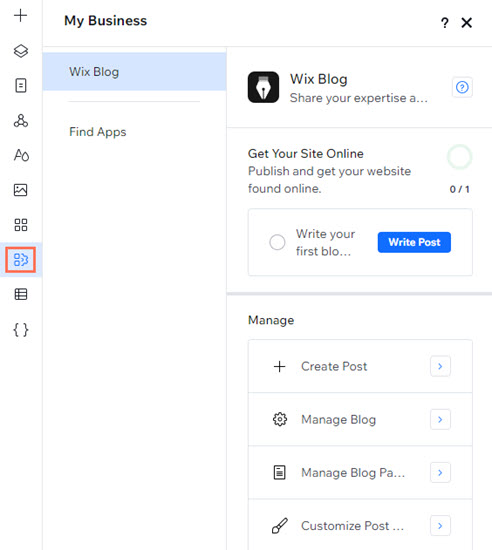Image resolution: width=492 pixels, height=550 pixels.
Task: Click the 0 / 1 progress count
Action: (459, 189)
